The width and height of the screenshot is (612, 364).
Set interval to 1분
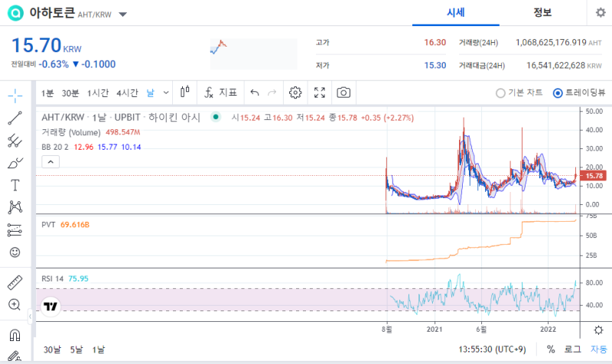coord(47,93)
